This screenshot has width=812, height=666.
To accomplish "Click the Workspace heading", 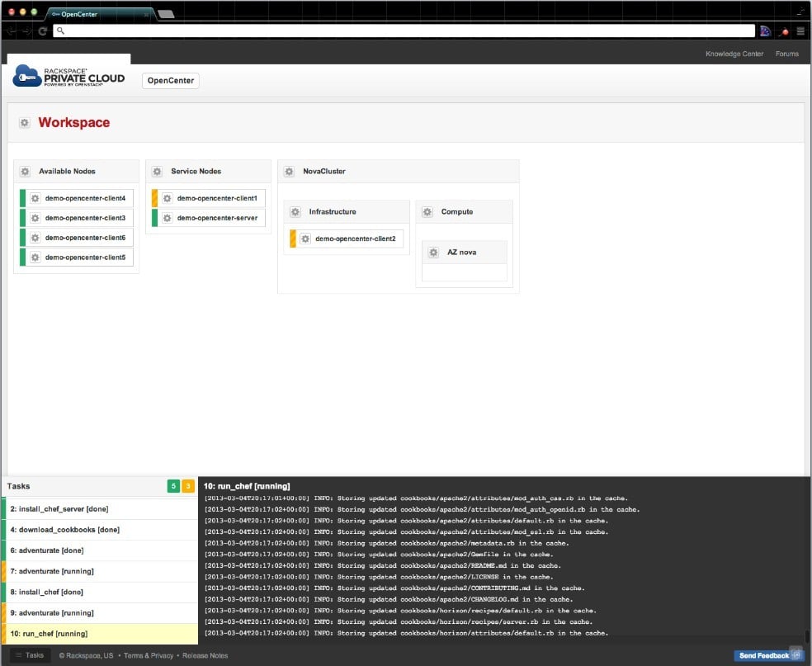I will (74, 123).
